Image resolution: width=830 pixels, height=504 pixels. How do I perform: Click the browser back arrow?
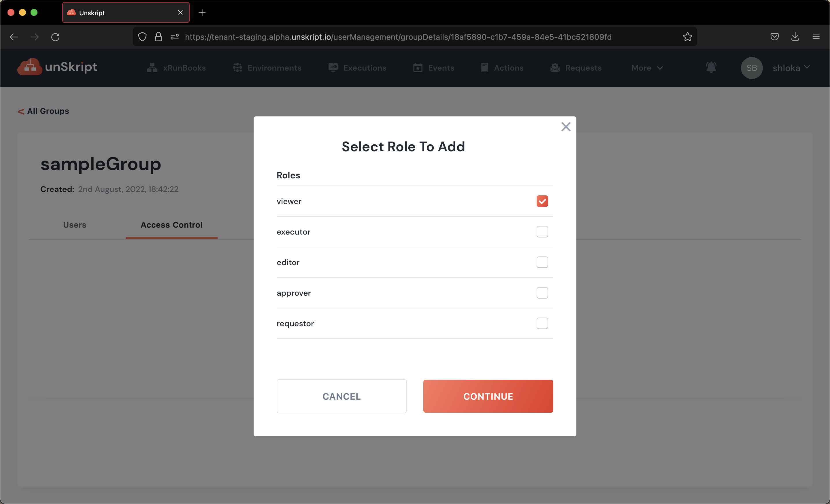(14, 37)
